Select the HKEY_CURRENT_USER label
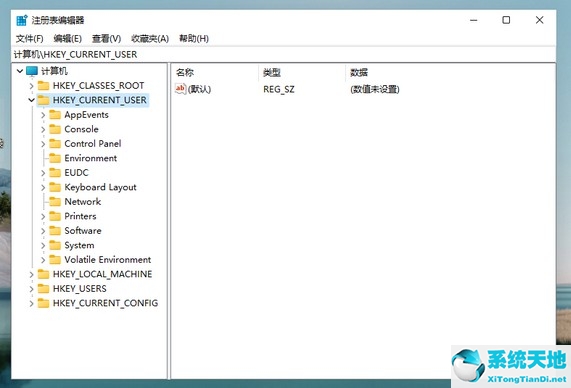 click(x=100, y=100)
